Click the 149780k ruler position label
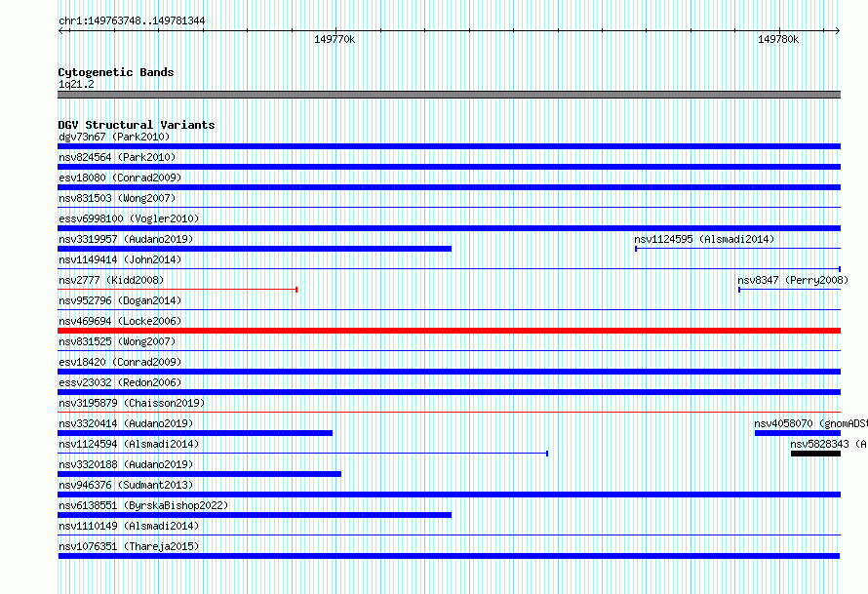 click(778, 39)
